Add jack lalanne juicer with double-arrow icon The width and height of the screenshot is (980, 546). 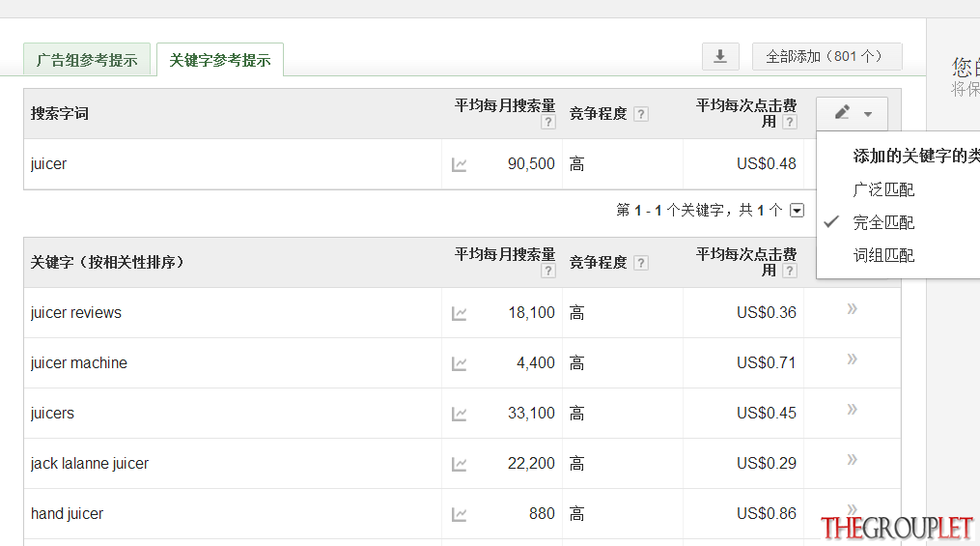click(852, 460)
